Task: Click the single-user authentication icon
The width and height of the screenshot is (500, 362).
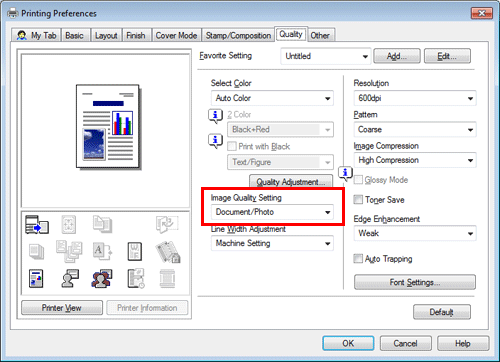Action: [x=70, y=278]
